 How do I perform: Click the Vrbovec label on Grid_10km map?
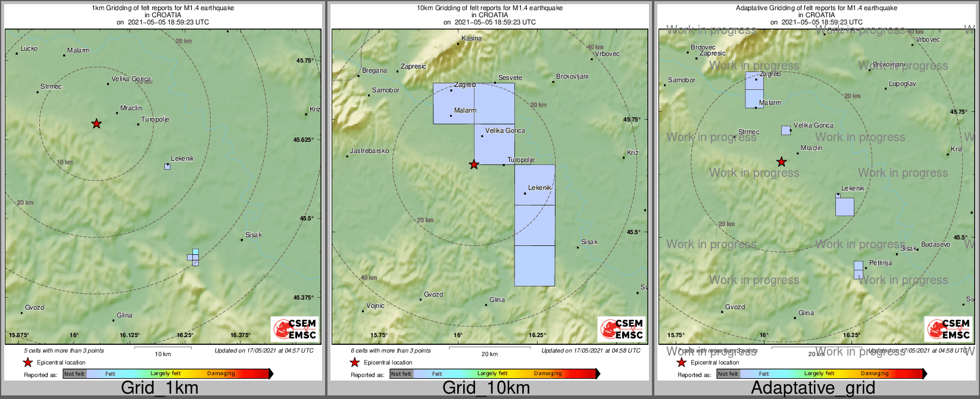tap(607, 54)
